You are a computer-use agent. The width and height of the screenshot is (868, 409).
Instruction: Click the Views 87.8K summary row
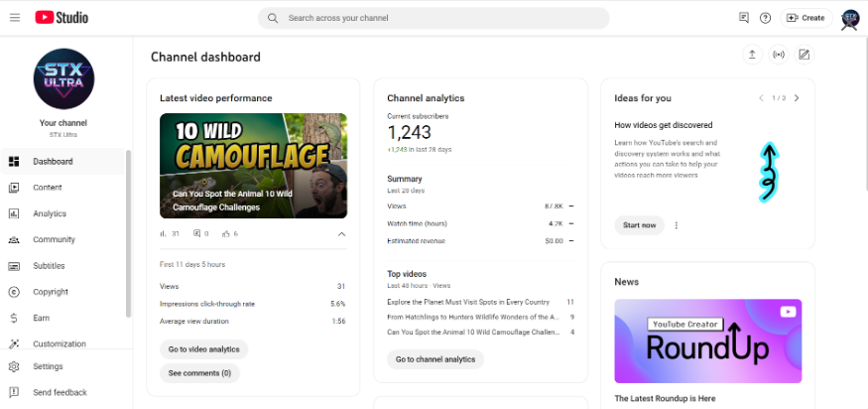480,206
